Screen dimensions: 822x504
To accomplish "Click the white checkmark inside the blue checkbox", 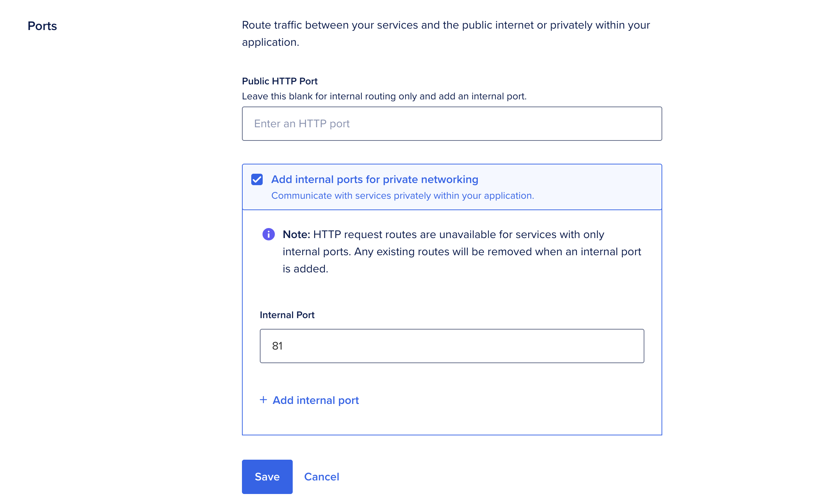I will click(257, 179).
